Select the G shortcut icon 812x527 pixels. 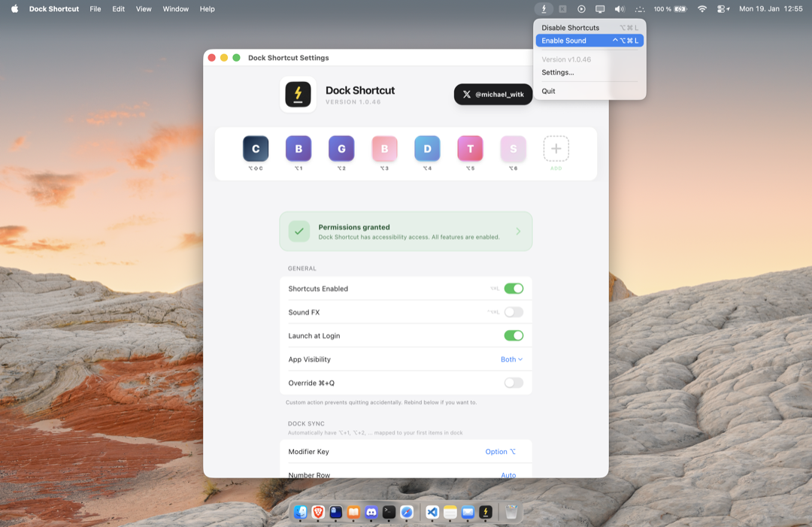click(x=341, y=149)
